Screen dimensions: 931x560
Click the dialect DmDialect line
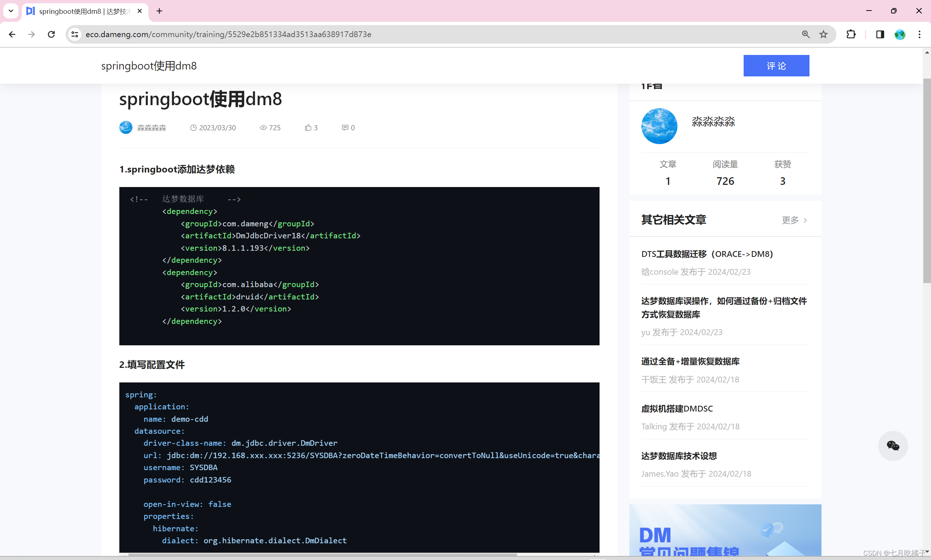pyautogui.click(x=254, y=541)
